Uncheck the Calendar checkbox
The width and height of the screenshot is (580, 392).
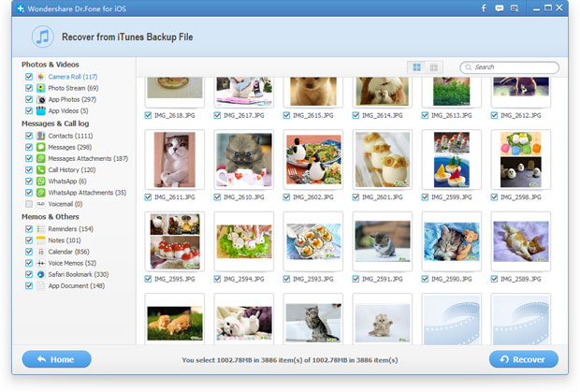pyautogui.click(x=29, y=252)
